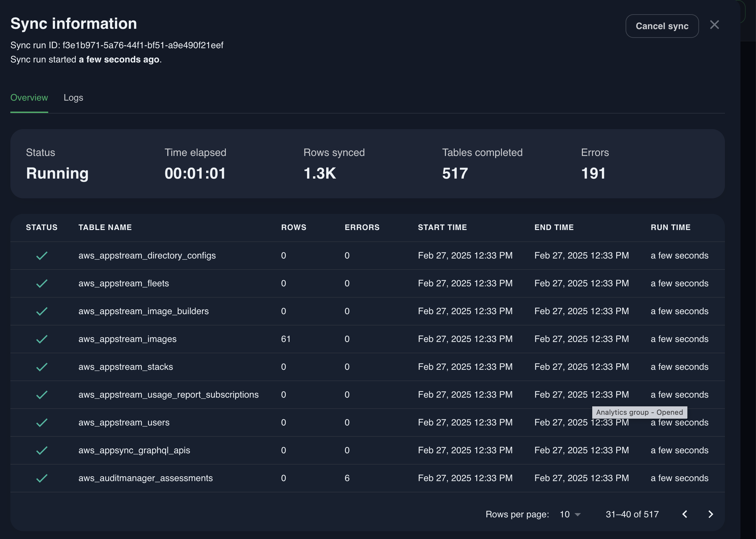Click status checkmark for aws_appstream_stacks
This screenshot has width=756, height=539.
tap(42, 367)
